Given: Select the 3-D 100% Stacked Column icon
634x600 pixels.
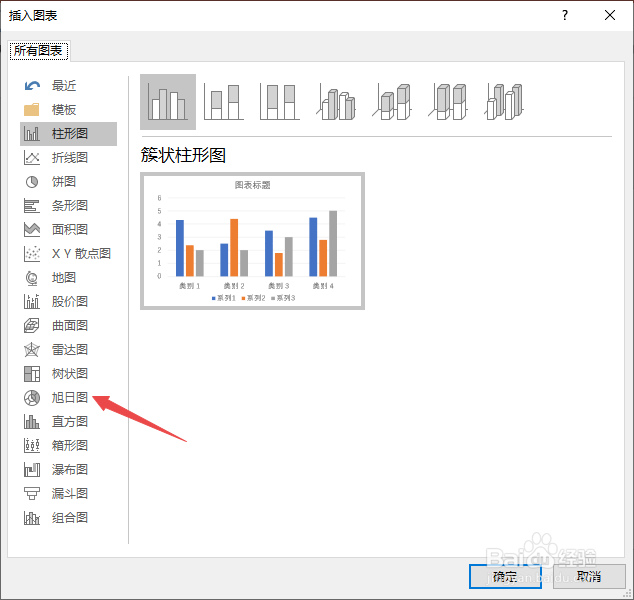Looking at the screenshot, I should pyautogui.click(x=448, y=102).
